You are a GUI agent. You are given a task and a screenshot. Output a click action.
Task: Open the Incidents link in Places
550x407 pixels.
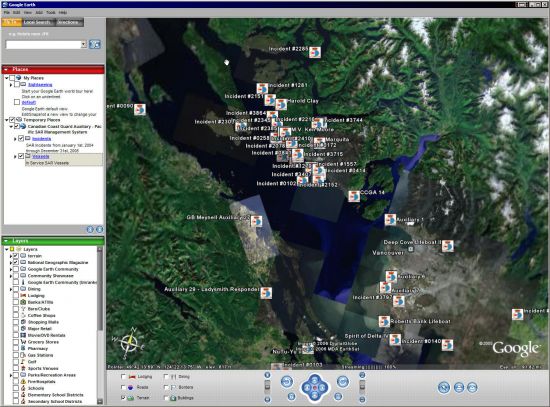click(41, 139)
